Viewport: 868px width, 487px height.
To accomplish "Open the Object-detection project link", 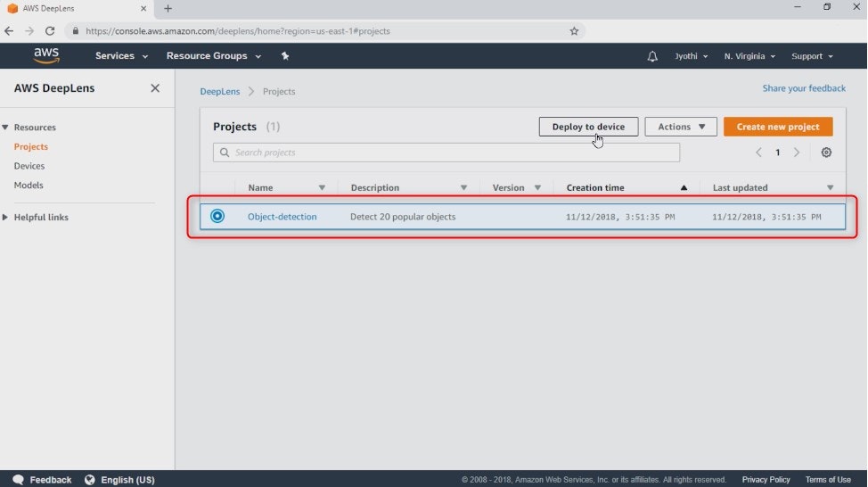I will pyautogui.click(x=283, y=217).
